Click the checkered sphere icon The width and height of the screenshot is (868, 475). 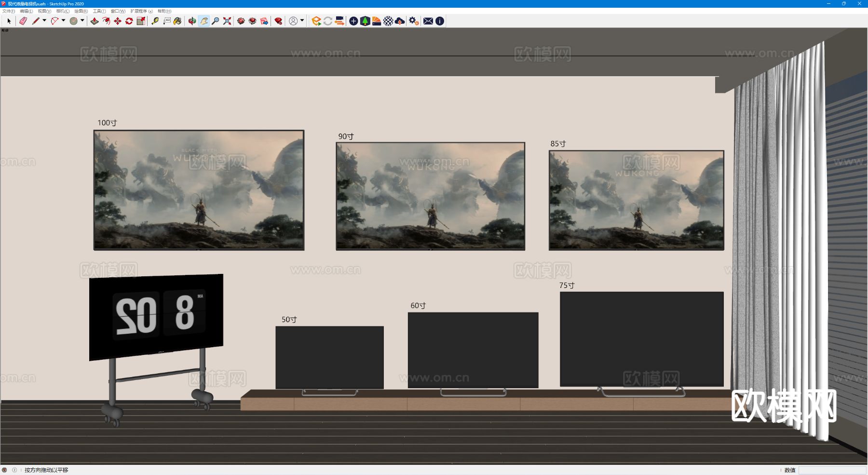point(388,21)
